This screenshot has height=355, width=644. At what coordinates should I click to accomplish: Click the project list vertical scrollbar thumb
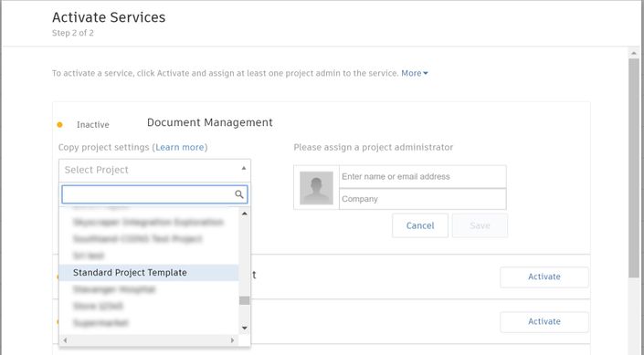click(245, 300)
